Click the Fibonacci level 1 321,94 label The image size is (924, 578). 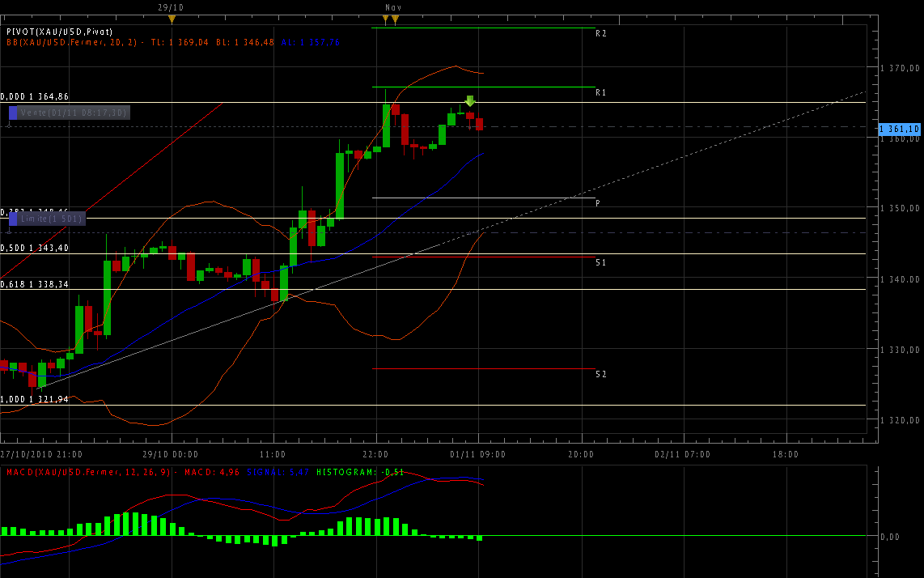pos(34,399)
